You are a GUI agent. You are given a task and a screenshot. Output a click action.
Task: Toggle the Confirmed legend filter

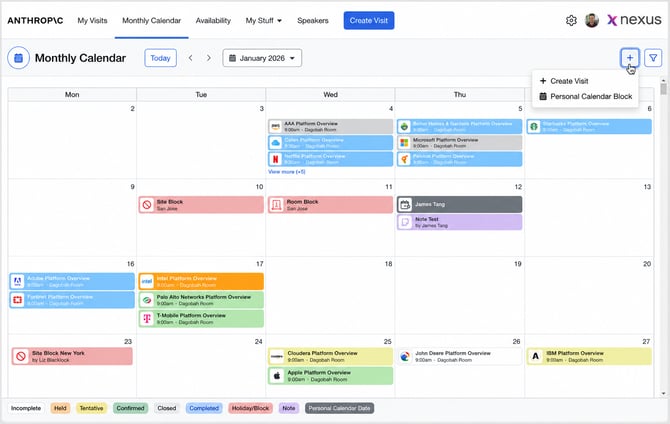click(130, 408)
